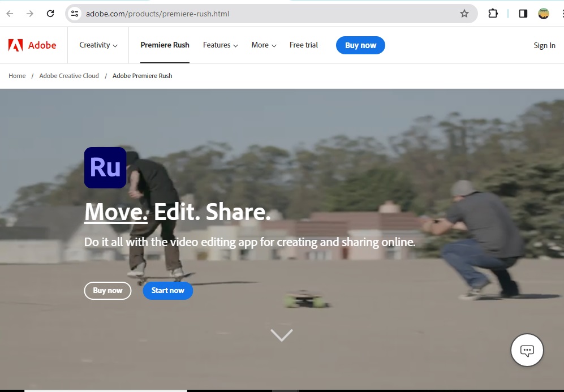
Task: Reload the page with the refresh icon
Action: (x=50, y=14)
